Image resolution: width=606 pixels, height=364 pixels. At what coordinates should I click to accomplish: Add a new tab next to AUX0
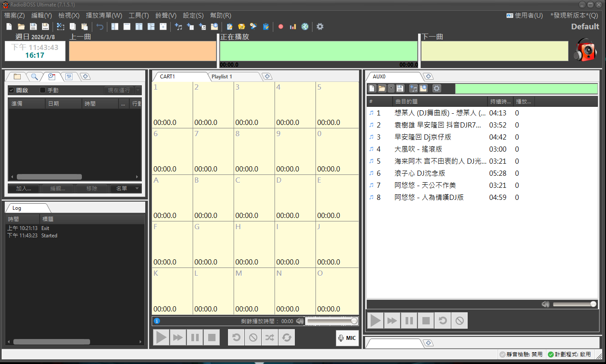pyautogui.click(x=428, y=77)
